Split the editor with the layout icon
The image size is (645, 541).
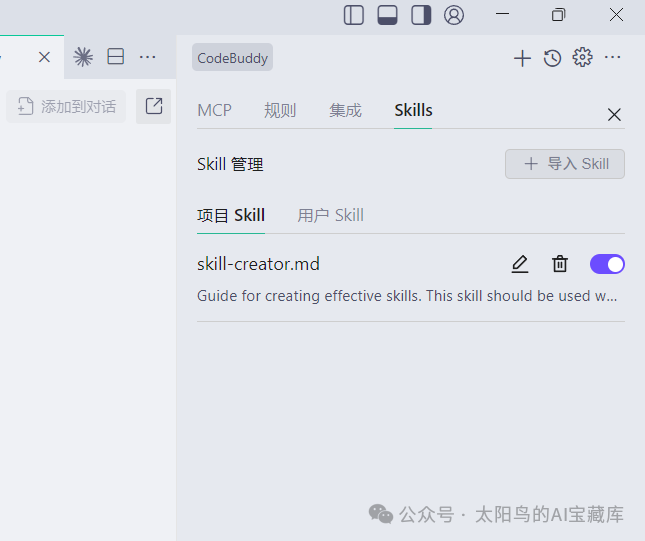[116, 56]
